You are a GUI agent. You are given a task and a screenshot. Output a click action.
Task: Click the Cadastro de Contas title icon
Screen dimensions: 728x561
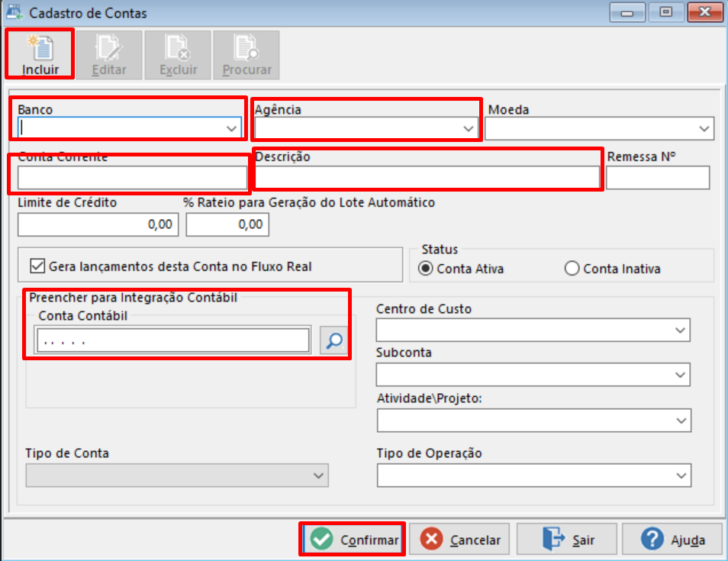pos(14,12)
